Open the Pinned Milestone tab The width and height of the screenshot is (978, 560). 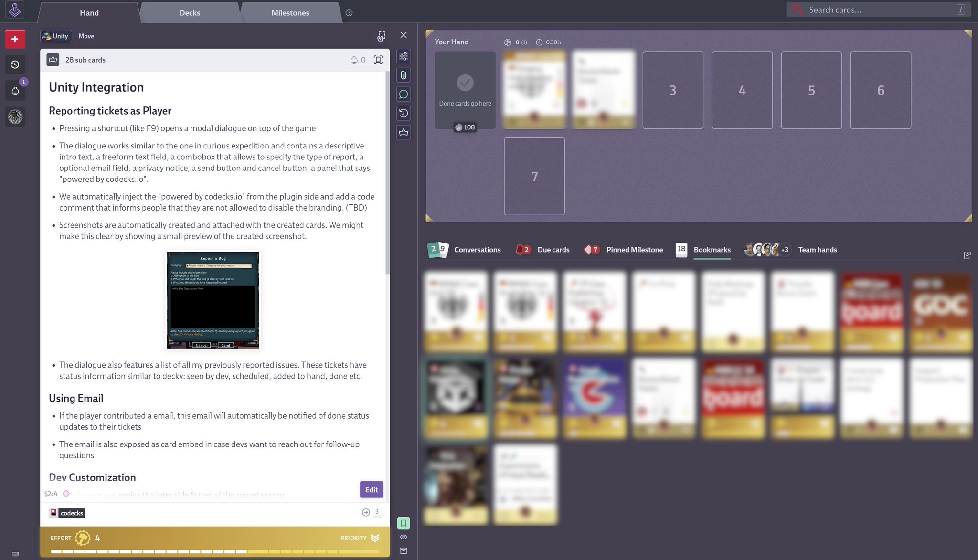click(x=634, y=249)
